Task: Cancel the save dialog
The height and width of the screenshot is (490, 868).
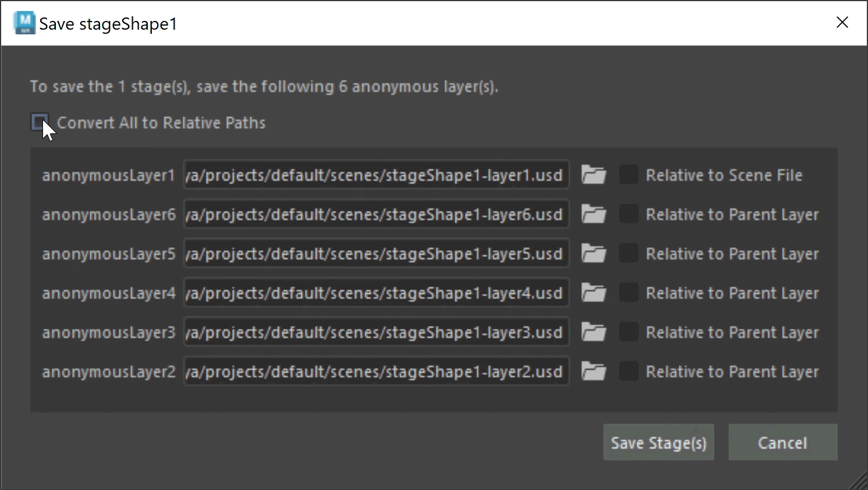Action: 782,443
